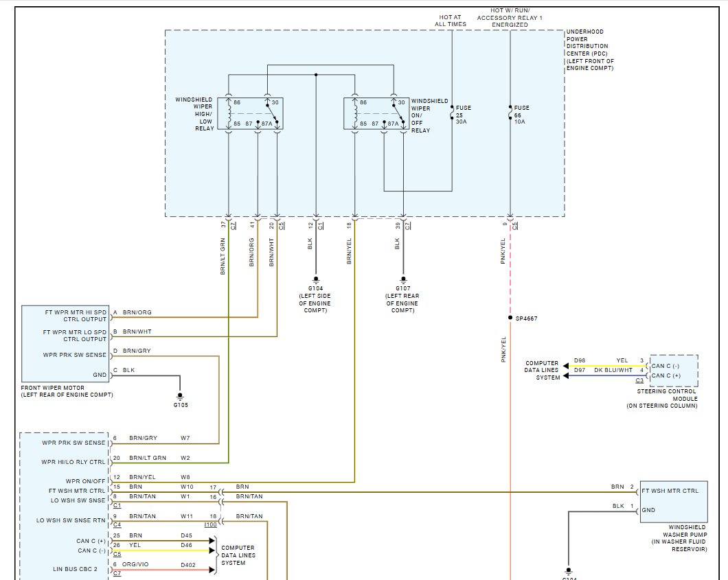Click BRN/YEL wire label at pin 12
This screenshot has height=580, width=728.
tap(143, 477)
